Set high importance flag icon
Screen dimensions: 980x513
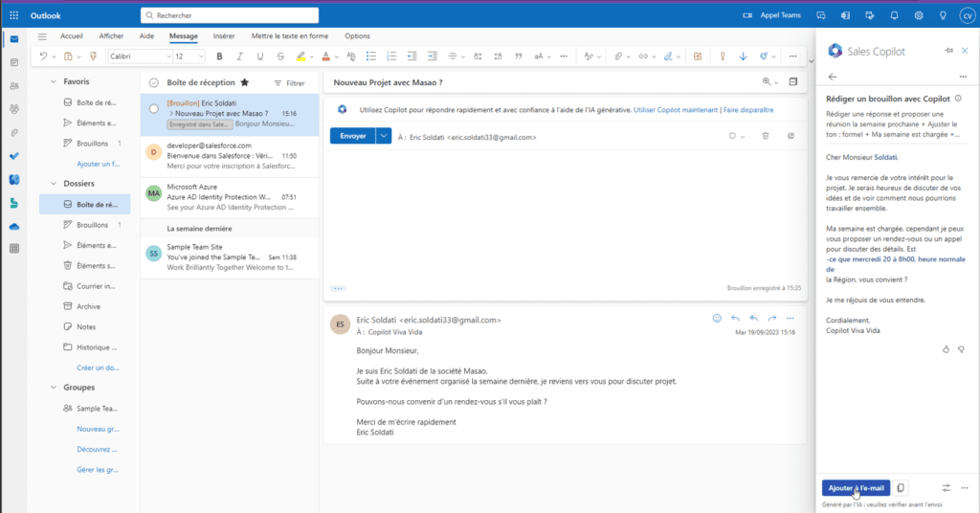pyautogui.click(x=723, y=56)
